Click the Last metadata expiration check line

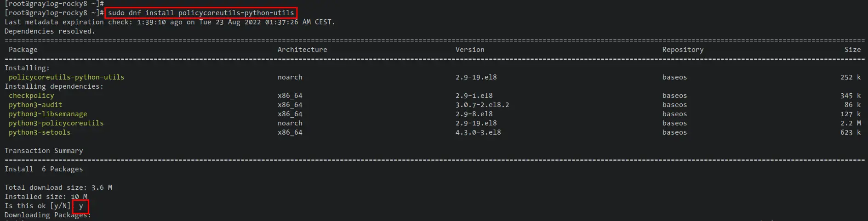[170, 22]
